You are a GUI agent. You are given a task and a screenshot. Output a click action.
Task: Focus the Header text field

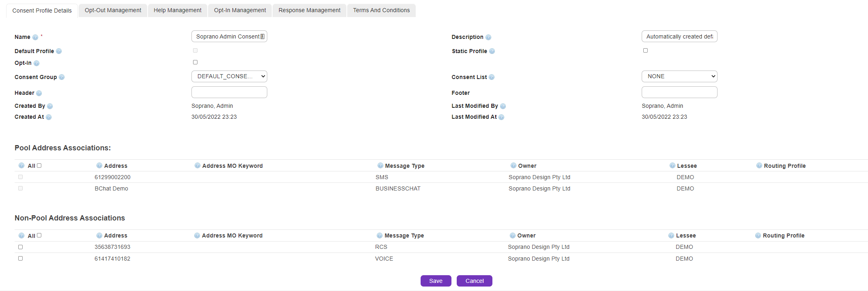(x=229, y=92)
